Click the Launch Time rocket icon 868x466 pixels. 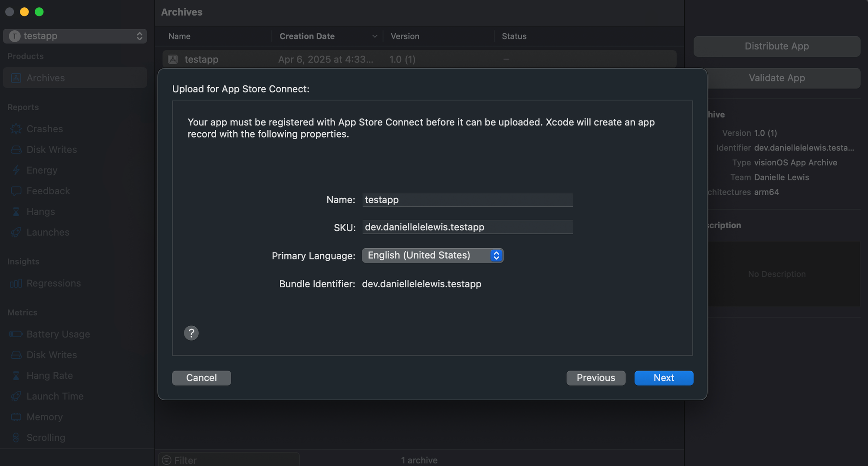click(16, 396)
